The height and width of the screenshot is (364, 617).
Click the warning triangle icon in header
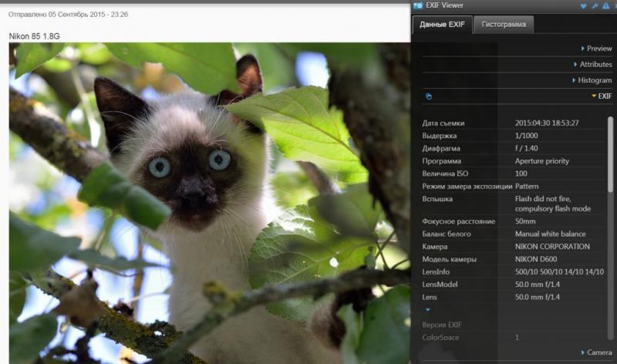[605, 6]
